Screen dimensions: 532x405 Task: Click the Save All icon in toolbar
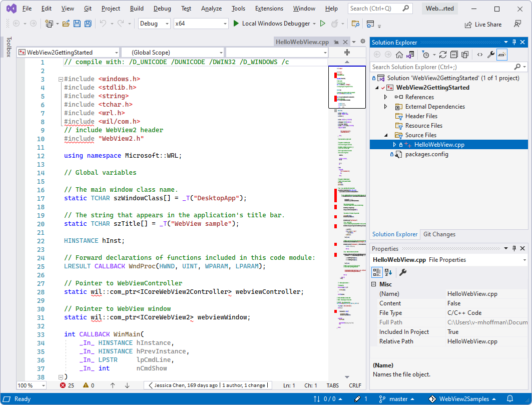tap(88, 24)
